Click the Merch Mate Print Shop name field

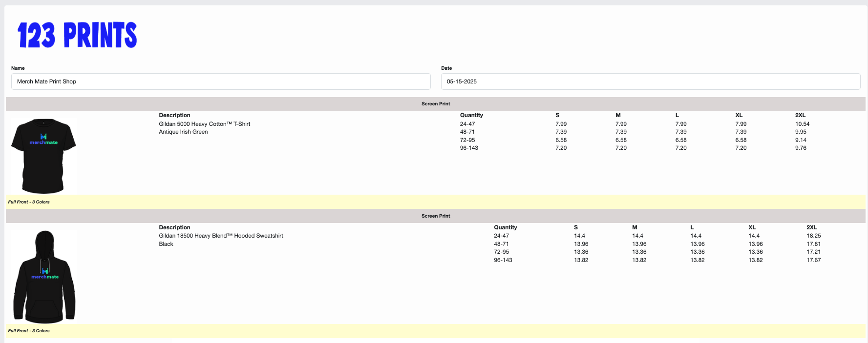[x=221, y=81]
